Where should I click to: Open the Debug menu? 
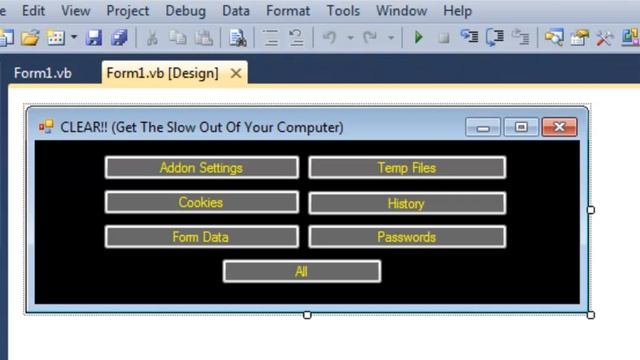click(185, 11)
